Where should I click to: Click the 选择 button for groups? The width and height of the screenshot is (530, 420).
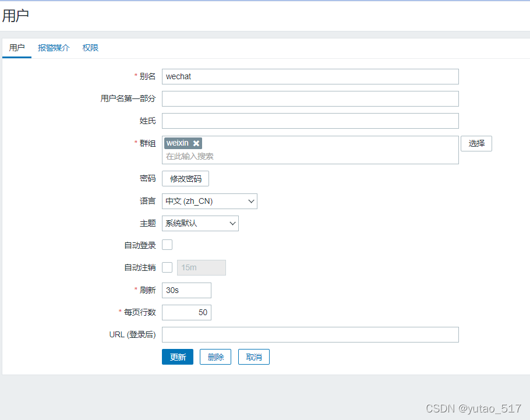coord(476,143)
